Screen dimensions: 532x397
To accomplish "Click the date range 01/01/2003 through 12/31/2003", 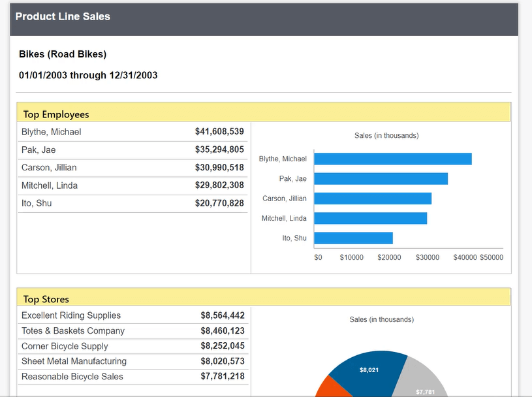I will click(87, 75).
